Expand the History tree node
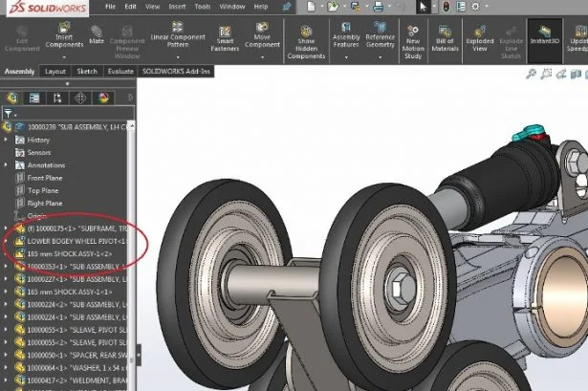This screenshot has height=391, width=588. tap(7, 140)
